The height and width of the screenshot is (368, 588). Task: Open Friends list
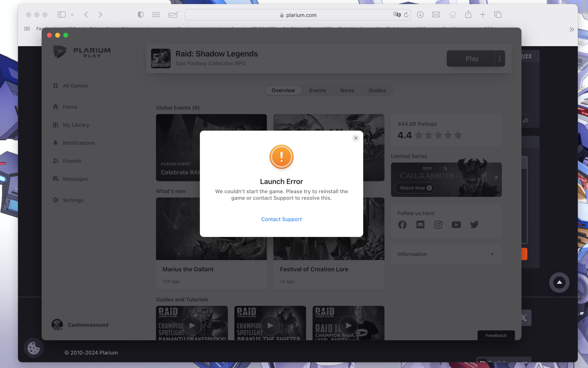point(67,161)
